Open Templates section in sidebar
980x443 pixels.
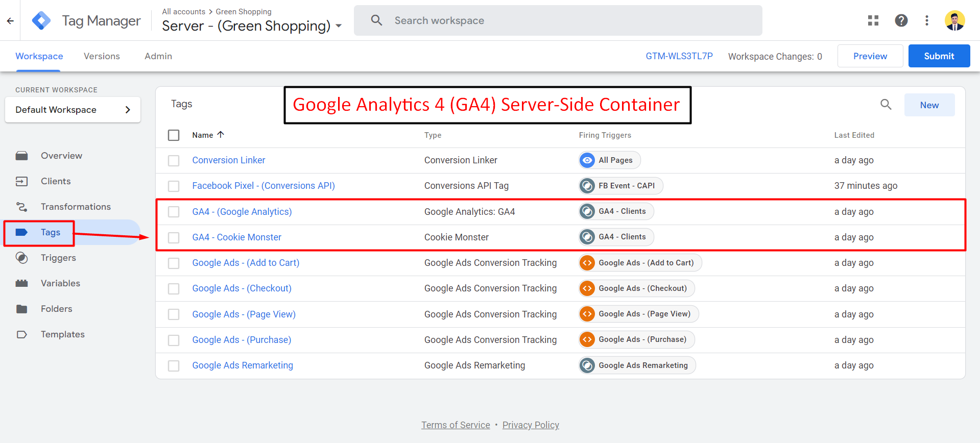[62, 334]
